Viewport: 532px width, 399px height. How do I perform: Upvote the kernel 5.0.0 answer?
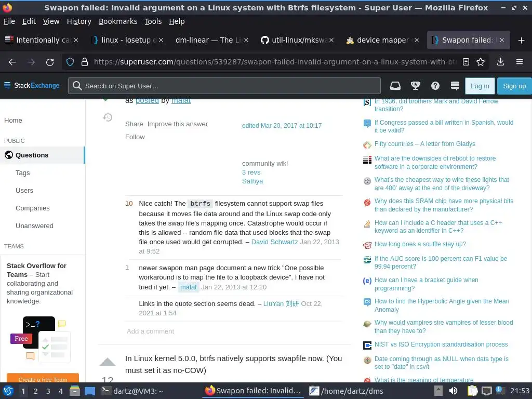108,362
